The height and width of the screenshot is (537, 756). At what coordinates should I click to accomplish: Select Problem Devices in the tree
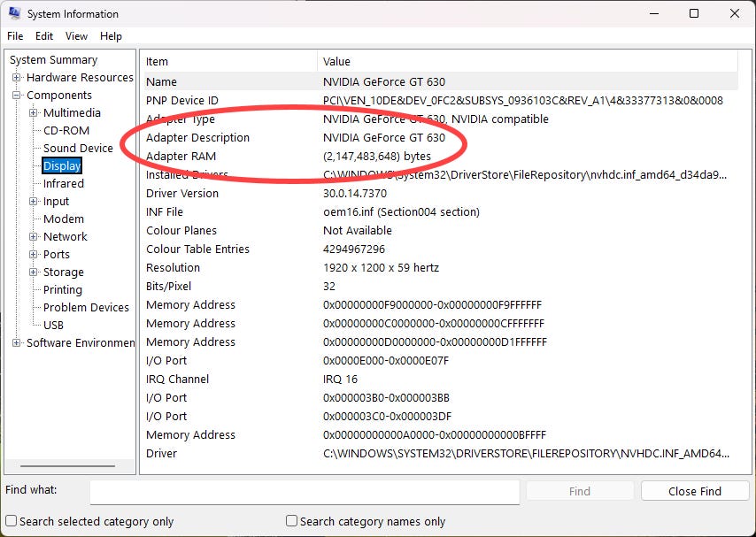coord(86,308)
